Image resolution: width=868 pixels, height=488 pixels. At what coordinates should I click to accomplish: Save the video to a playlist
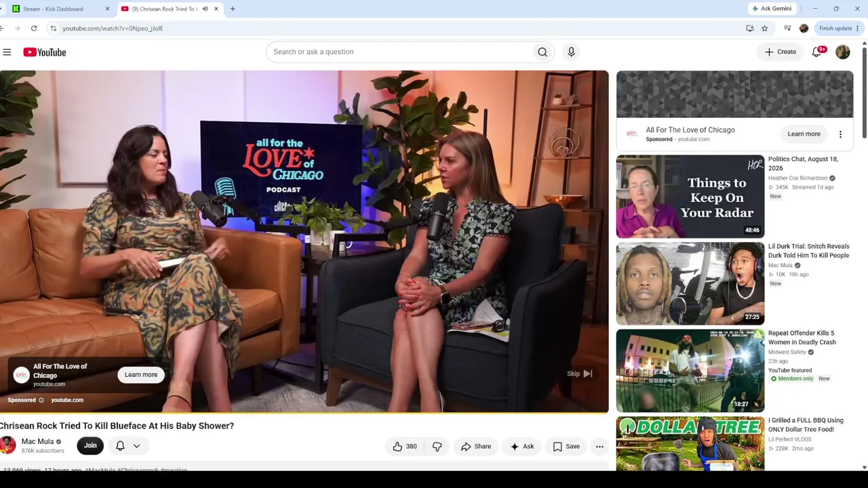(x=566, y=446)
